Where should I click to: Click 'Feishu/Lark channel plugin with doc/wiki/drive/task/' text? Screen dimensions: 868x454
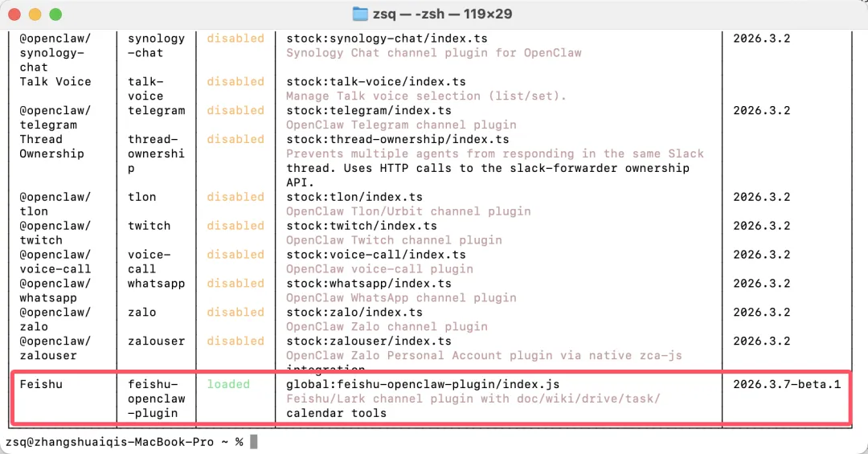473,399
